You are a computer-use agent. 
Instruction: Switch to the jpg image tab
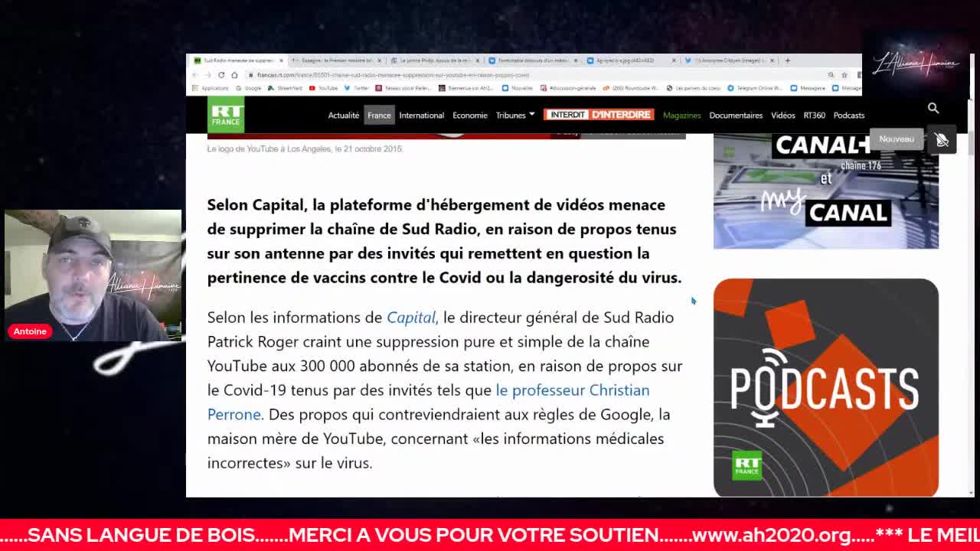click(x=631, y=60)
